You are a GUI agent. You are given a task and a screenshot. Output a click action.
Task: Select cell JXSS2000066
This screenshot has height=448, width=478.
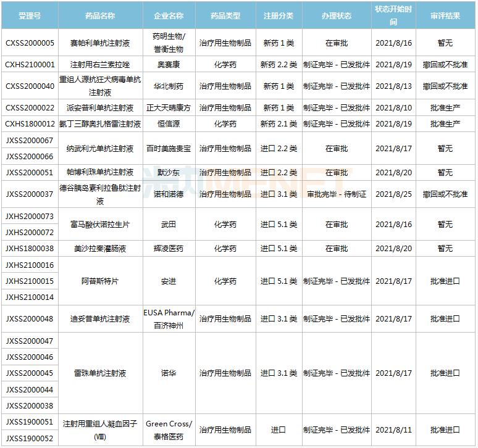[x=30, y=156]
